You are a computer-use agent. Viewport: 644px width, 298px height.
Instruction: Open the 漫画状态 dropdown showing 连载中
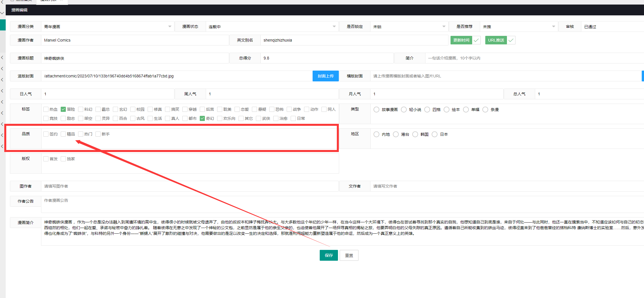[272, 26]
